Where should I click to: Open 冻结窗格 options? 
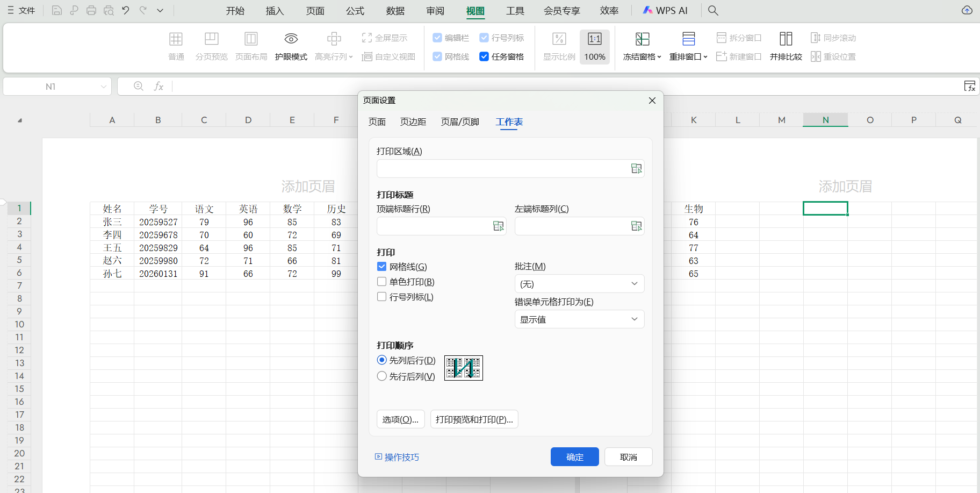[x=641, y=46]
